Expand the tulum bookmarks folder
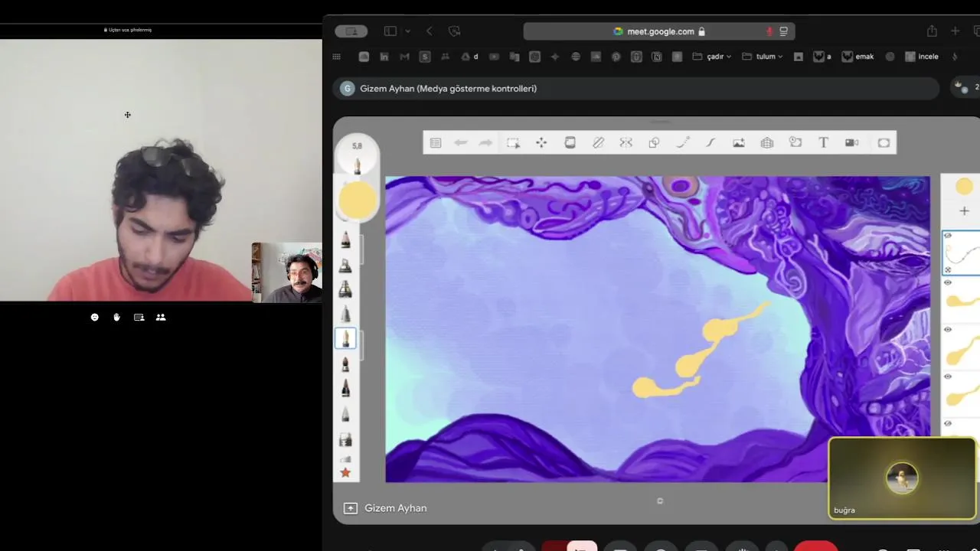 click(763, 57)
